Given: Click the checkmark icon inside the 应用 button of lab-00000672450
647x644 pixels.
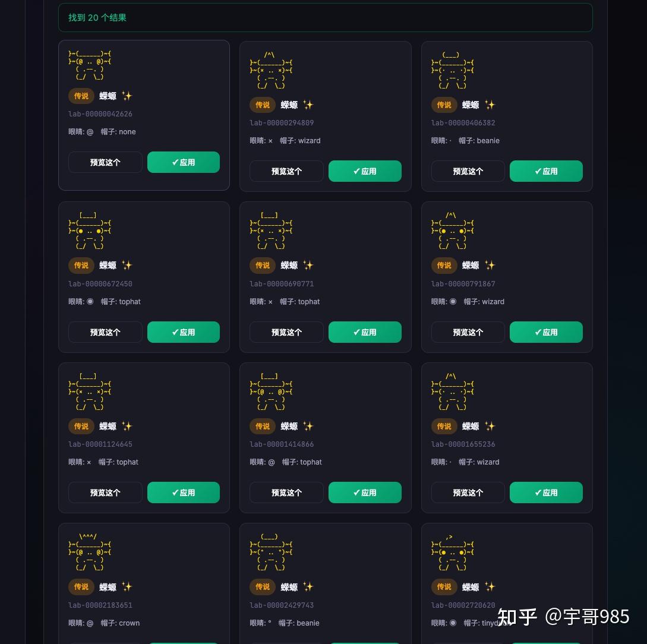Looking at the screenshot, I should pyautogui.click(x=175, y=332).
